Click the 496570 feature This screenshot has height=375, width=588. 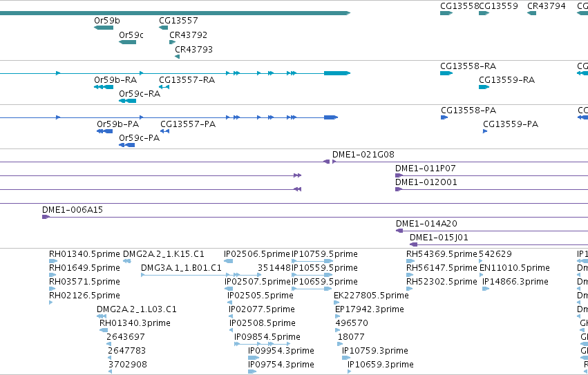coord(337,330)
